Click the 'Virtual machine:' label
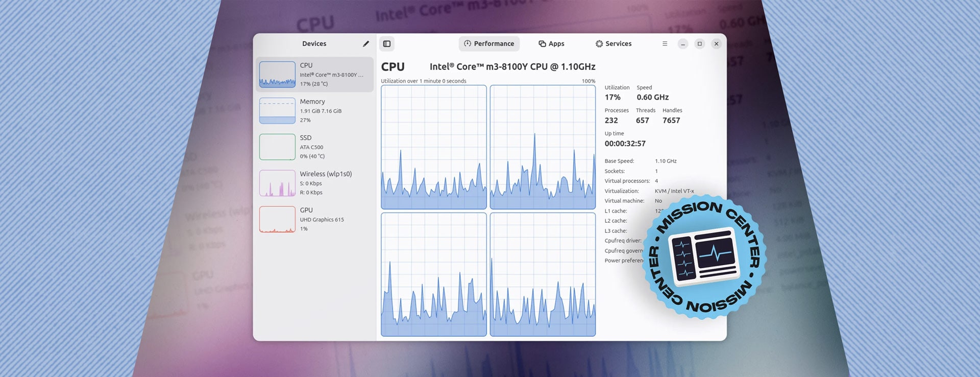980x377 pixels. [x=624, y=201]
